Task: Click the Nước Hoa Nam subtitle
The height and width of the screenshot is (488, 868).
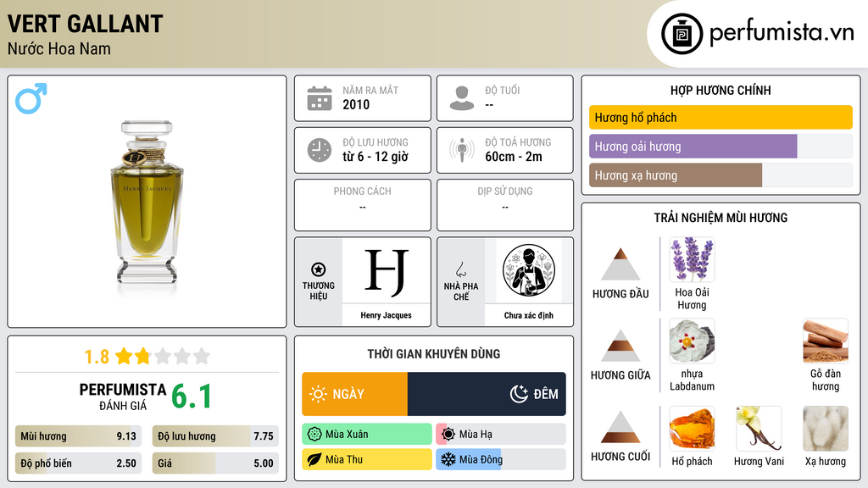Action: [59, 48]
